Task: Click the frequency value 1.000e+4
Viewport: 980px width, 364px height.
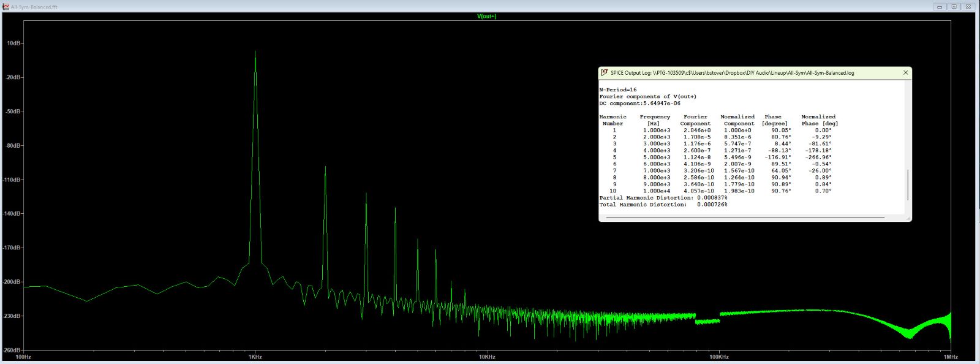Action: click(657, 191)
